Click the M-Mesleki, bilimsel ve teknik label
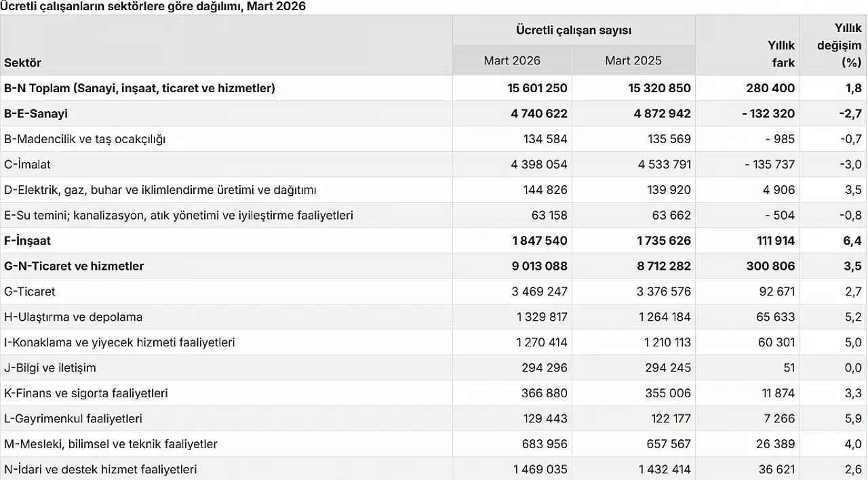Screen dimensions: 868x480 point(111,444)
